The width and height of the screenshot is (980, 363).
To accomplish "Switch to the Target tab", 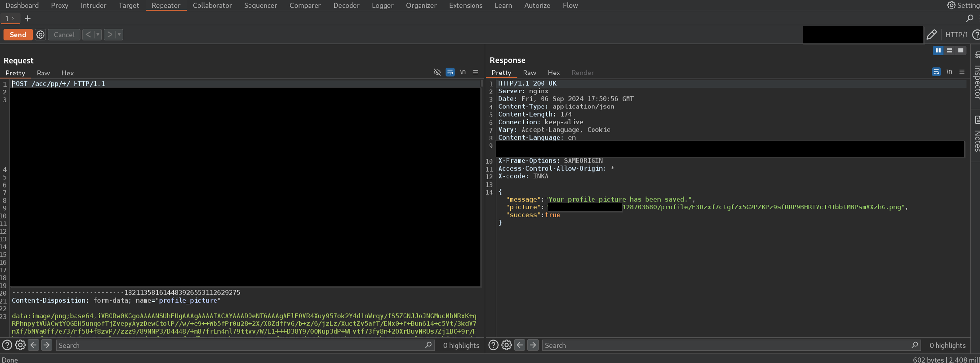I will [129, 5].
